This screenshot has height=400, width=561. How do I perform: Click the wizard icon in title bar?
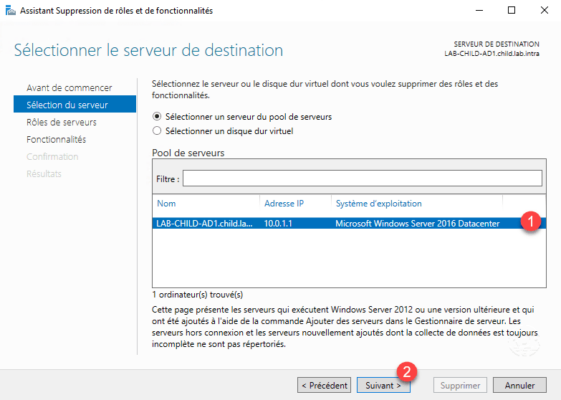[10, 11]
